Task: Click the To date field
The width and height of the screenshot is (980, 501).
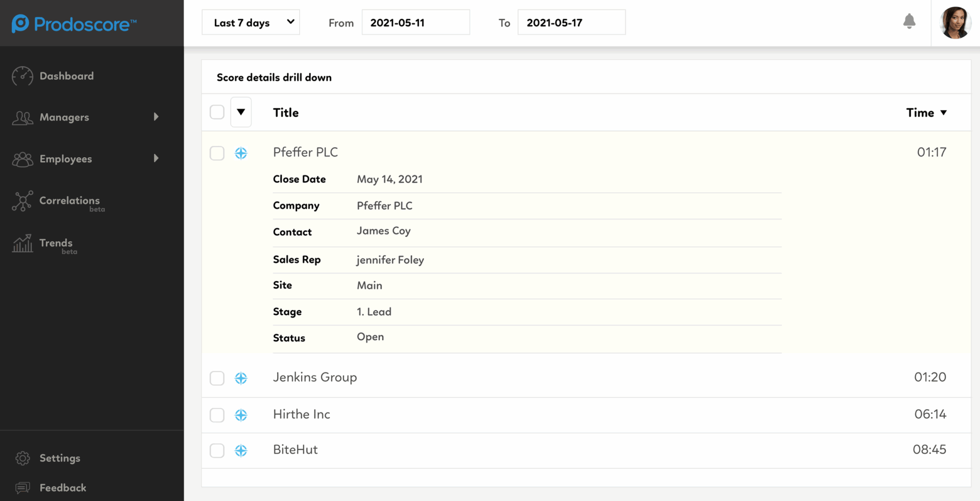Action: [x=571, y=22]
